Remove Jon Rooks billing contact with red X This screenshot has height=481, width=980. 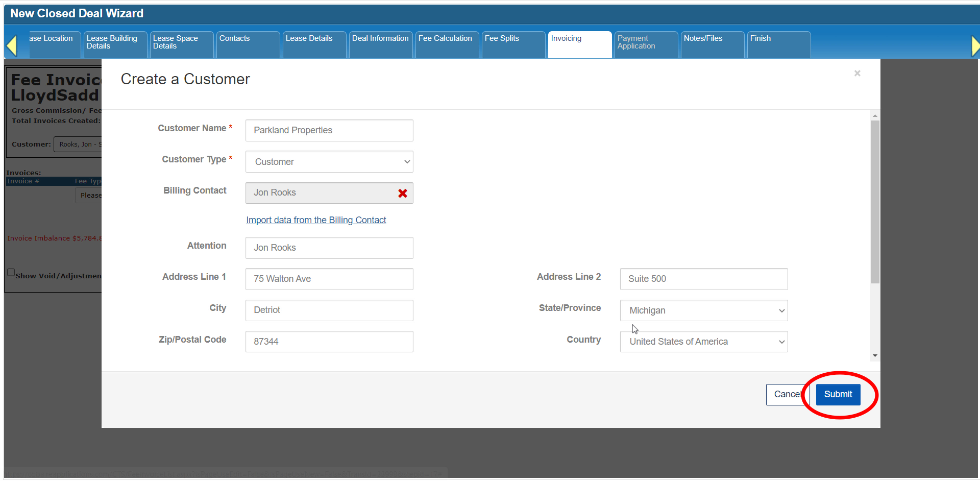(x=402, y=194)
